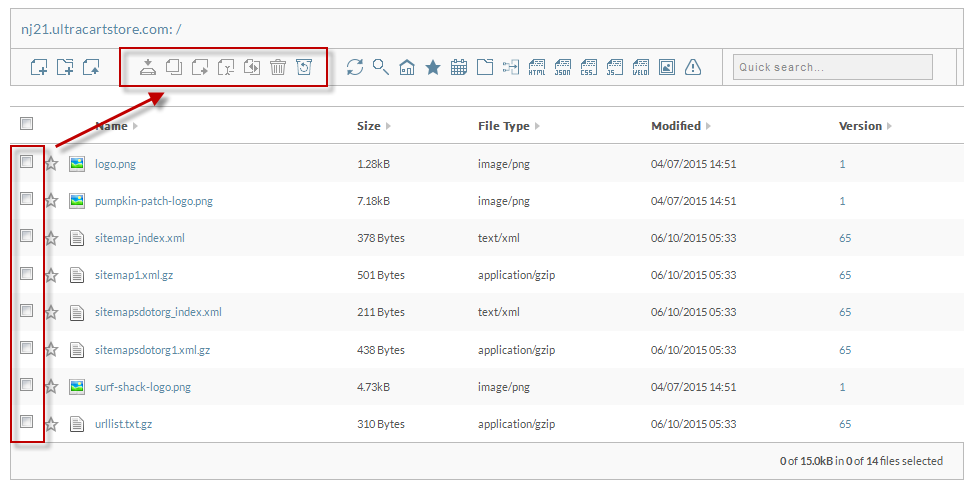Toggle the select-all header checkbox

[27, 124]
